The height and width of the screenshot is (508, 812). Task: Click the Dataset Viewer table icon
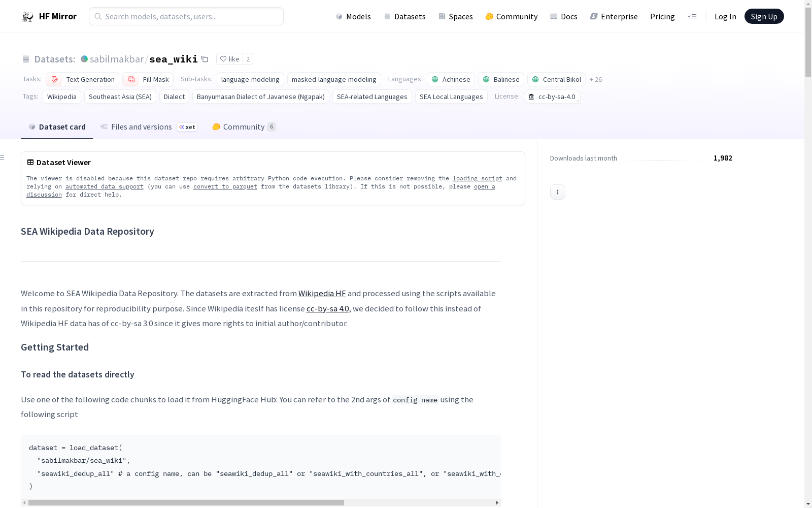point(30,162)
